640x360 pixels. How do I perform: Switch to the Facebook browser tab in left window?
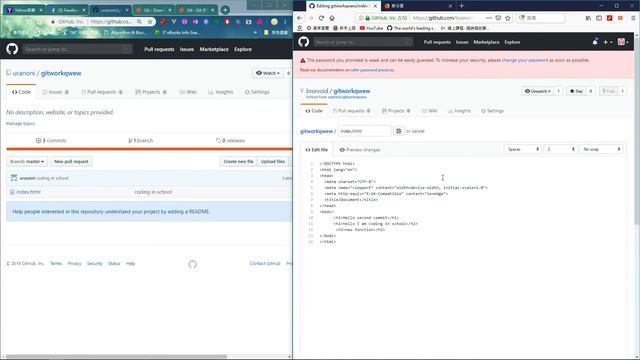pos(67,10)
